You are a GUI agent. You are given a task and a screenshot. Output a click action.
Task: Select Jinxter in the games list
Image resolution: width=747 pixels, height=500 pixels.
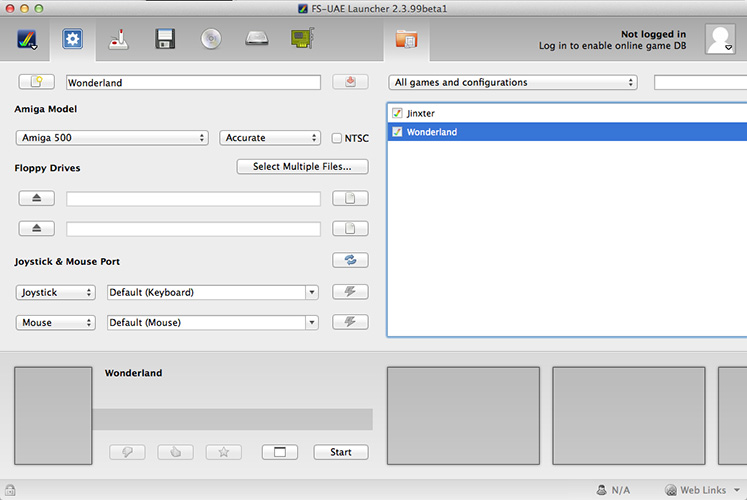[x=421, y=113]
